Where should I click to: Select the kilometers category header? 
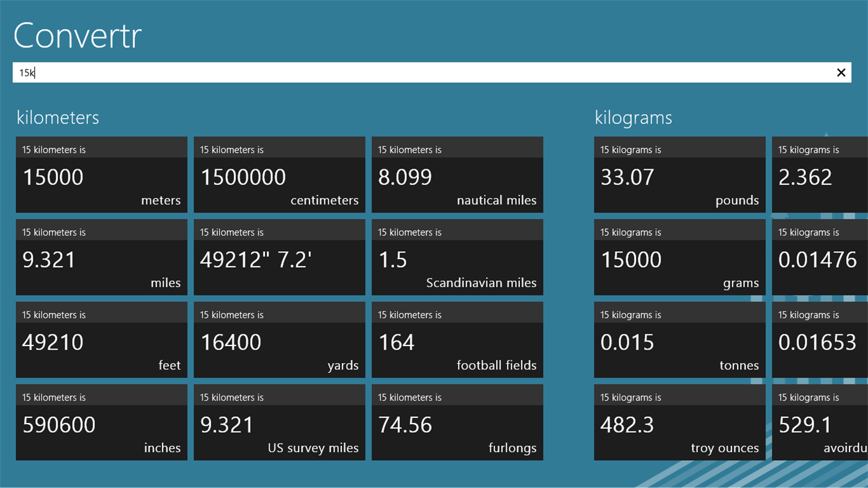58,118
